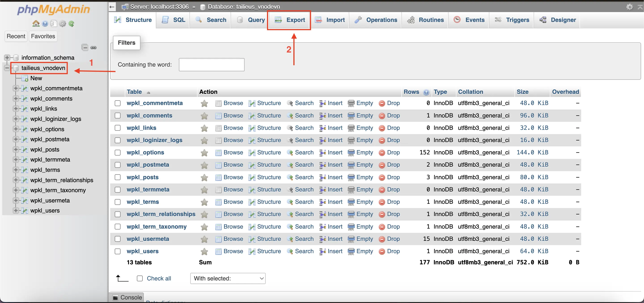The image size is (644, 303).
Task: Open wpkl_postmeta table name link
Action: (x=148, y=165)
